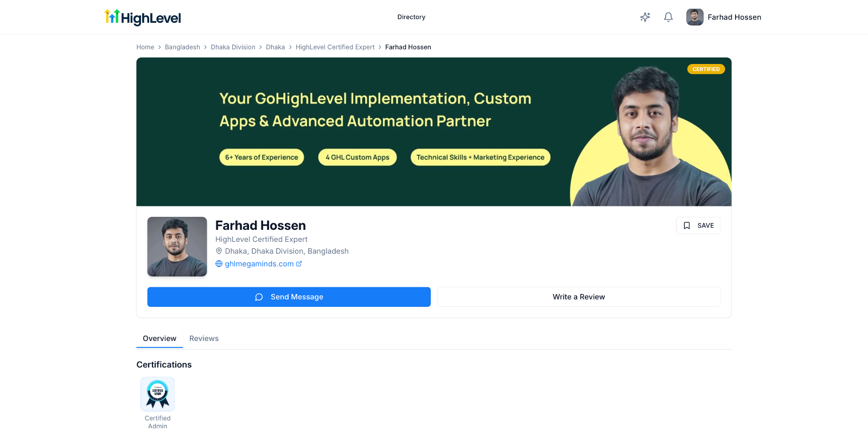This screenshot has width=868, height=438.
Task: Click the bookmark icon on SAVE
Action: [687, 226]
